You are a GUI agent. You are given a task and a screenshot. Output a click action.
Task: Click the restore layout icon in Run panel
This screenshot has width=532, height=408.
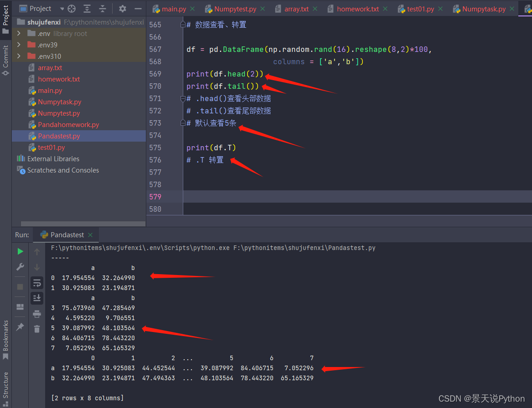coord(21,306)
